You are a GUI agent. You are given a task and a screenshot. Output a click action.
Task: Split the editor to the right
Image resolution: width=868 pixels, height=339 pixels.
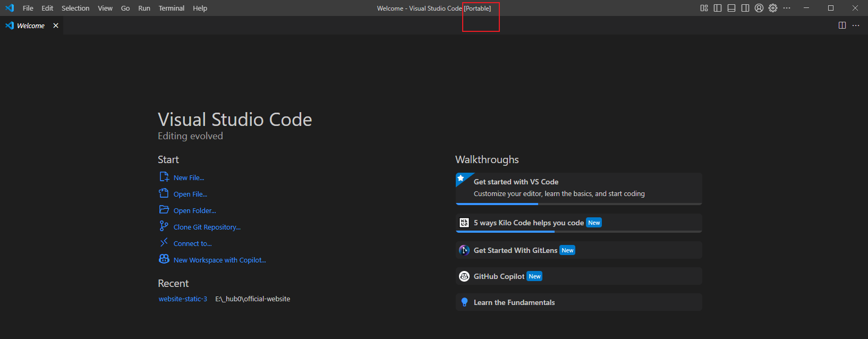[842, 26]
